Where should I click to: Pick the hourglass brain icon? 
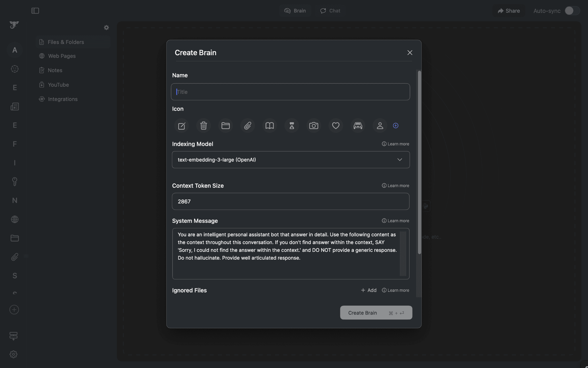point(291,126)
